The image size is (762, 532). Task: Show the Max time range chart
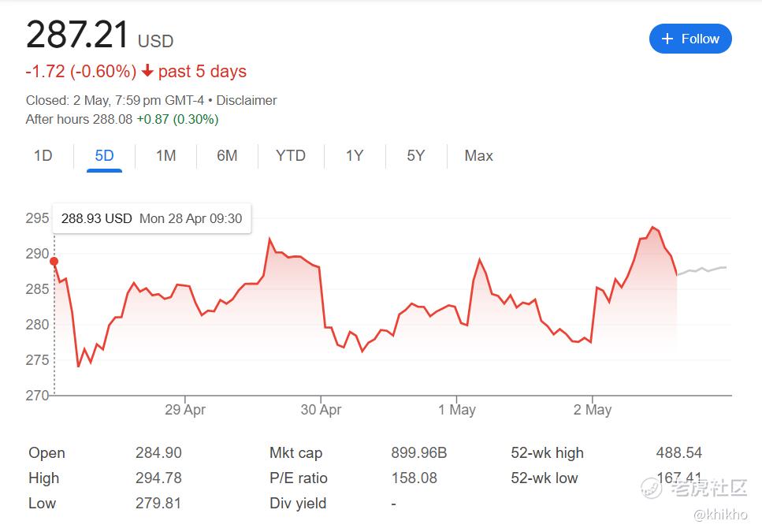coord(478,155)
